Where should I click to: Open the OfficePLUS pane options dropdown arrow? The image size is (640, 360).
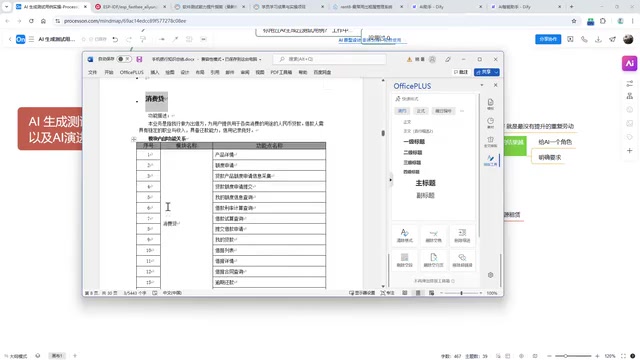click(482, 85)
